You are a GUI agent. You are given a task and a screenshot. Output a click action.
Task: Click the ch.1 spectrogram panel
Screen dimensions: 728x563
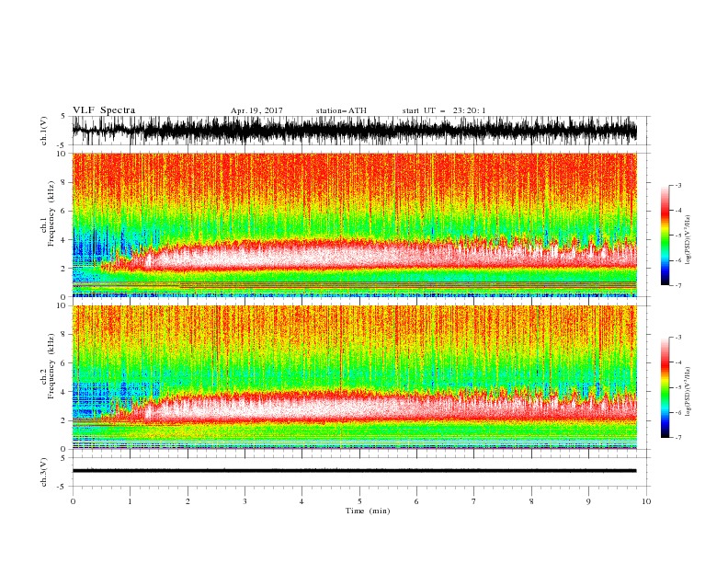pyautogui.click(x=354, y=224)
